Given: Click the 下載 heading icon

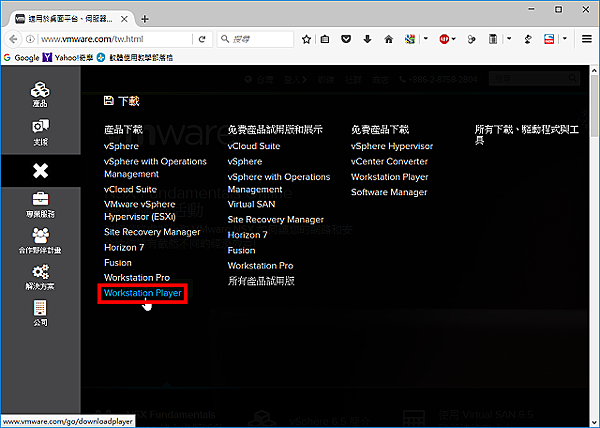Looking at the screenshot, I should point(109,101).
